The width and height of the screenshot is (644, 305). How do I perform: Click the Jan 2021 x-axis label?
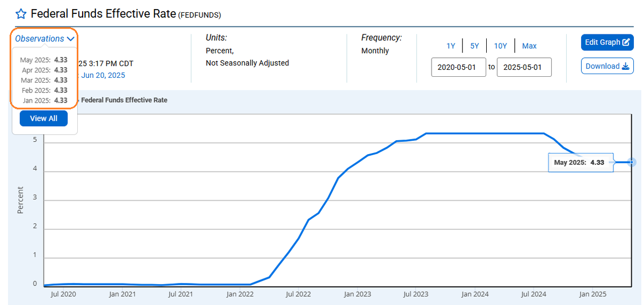point(122,294)
